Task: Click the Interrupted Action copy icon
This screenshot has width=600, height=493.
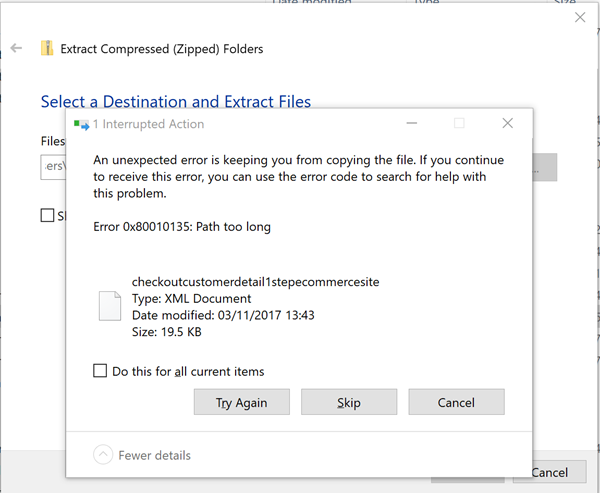Action: tap(82, 124)
